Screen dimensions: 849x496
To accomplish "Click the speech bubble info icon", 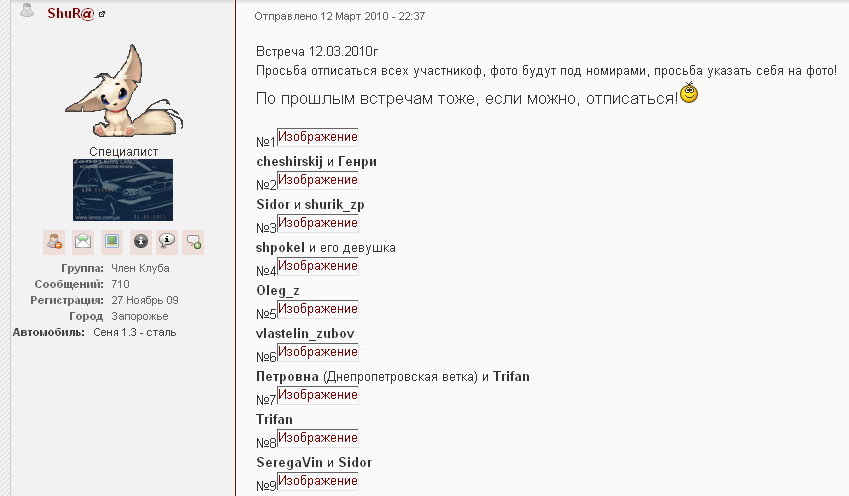I will 167,242.
